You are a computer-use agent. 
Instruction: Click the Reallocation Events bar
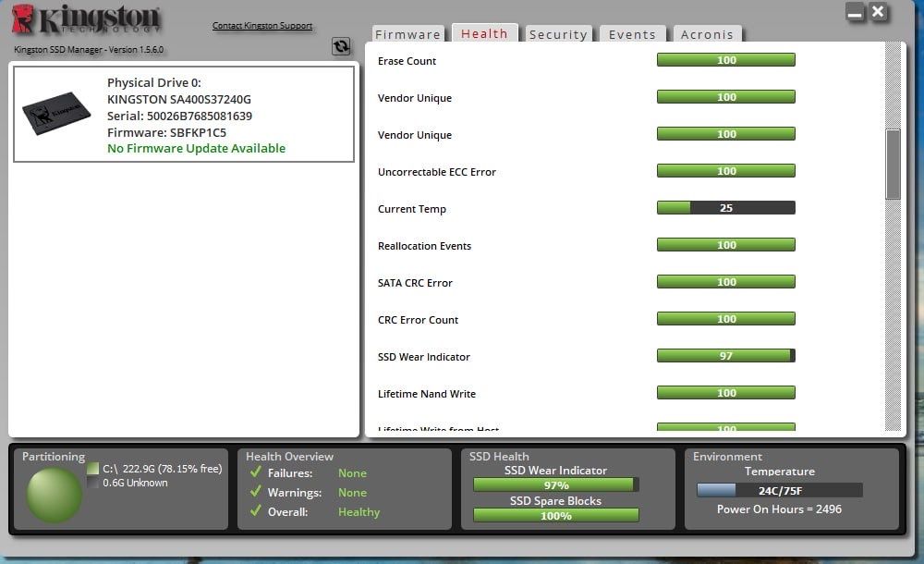pyautogui.click(x=726, y=245)
